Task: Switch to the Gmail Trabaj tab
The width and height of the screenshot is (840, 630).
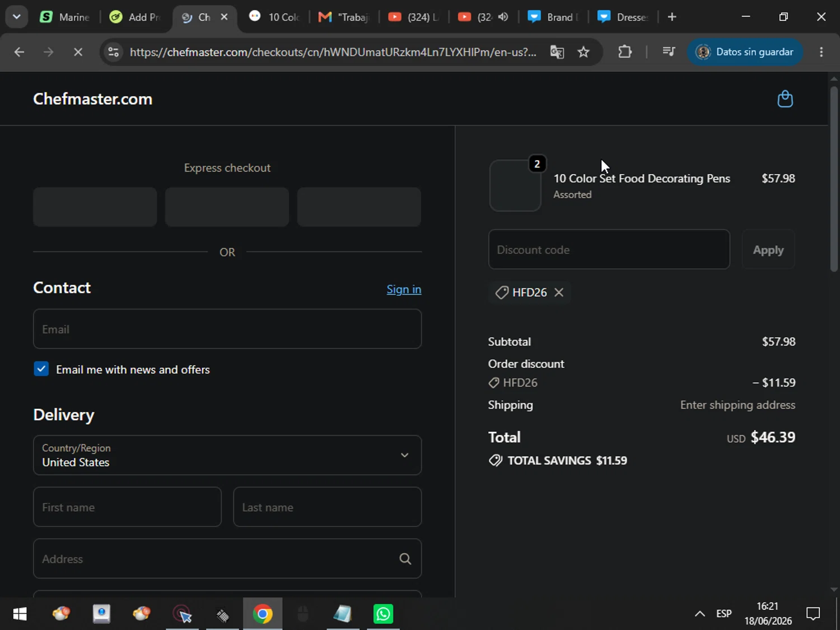Action: 344,17
